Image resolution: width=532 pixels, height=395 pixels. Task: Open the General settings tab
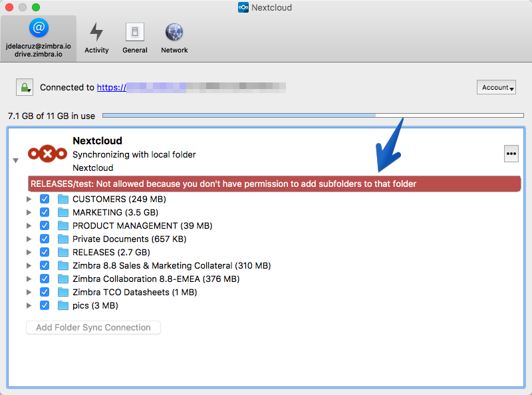click(135, 39)
